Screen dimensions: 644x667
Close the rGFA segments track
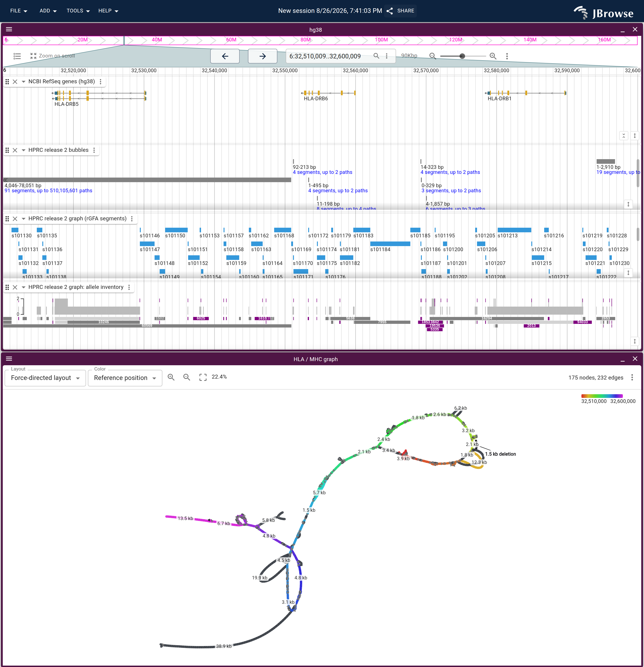click(x=15, y=219)
